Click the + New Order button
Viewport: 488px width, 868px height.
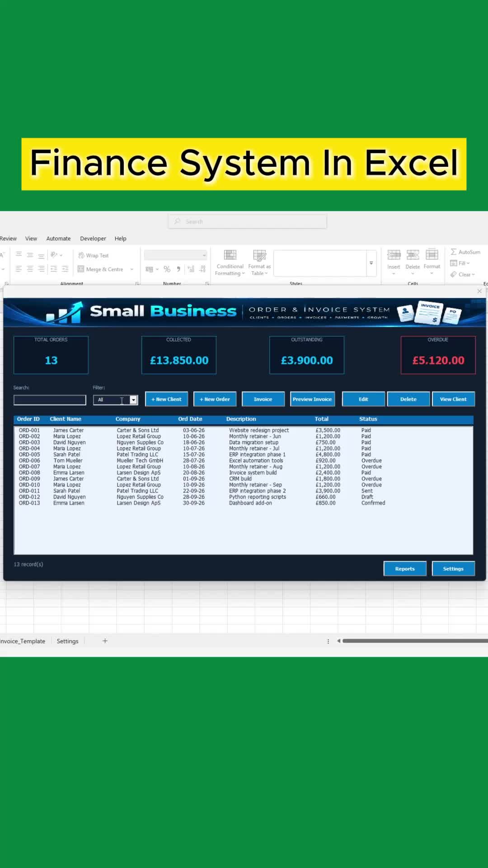pos(215,399)
